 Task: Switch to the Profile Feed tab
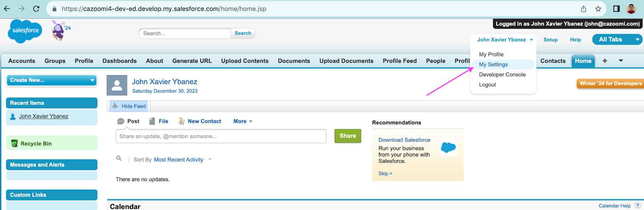[x=400, y=61]
